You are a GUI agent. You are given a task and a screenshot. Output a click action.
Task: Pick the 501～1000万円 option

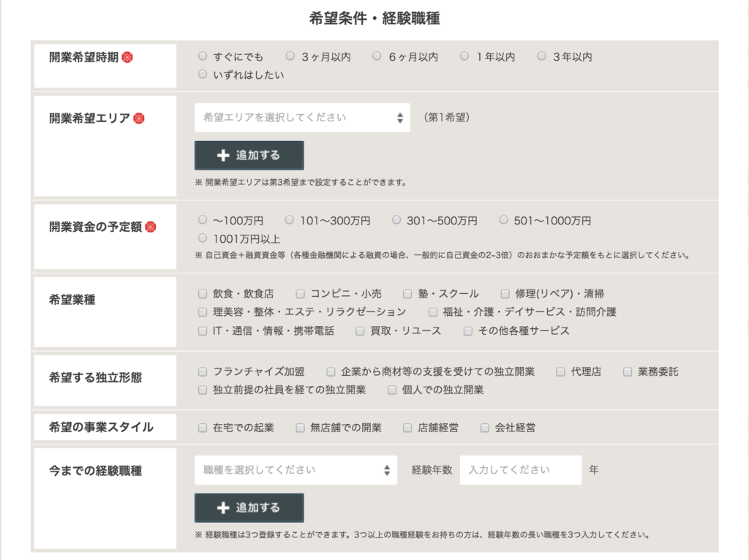click(503, 220)
